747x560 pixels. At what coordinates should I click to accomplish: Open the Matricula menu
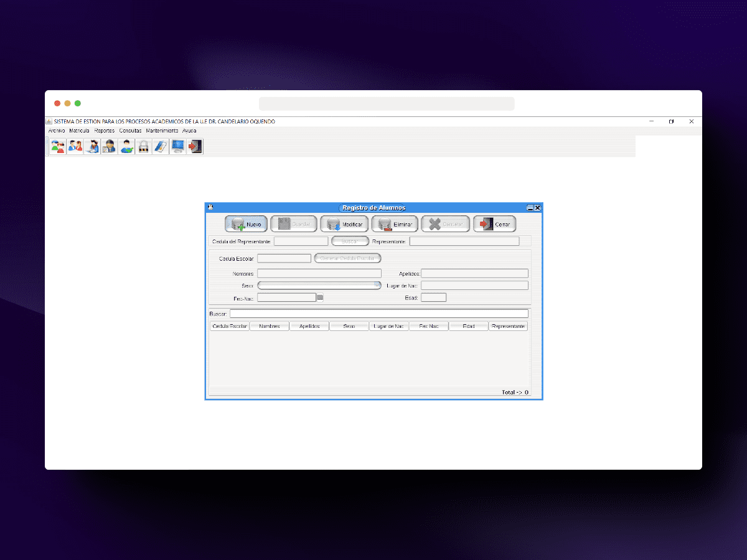[79, 131]
